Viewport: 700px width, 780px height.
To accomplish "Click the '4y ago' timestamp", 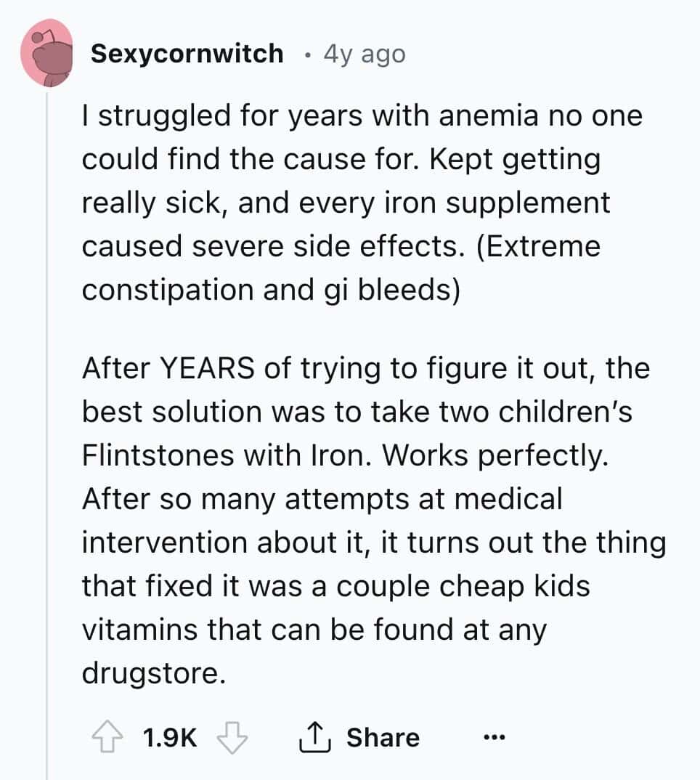I will (x=365, y=54).
